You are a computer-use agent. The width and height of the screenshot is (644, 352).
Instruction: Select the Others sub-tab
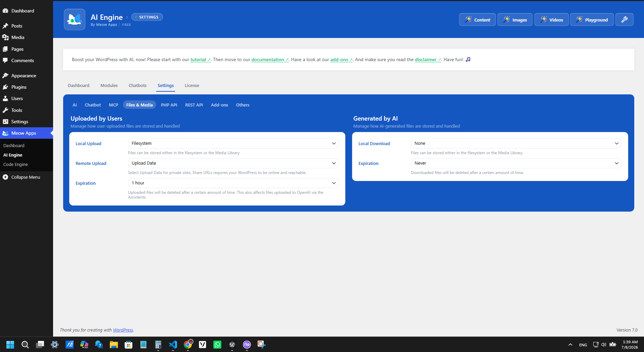click(243, 105)
